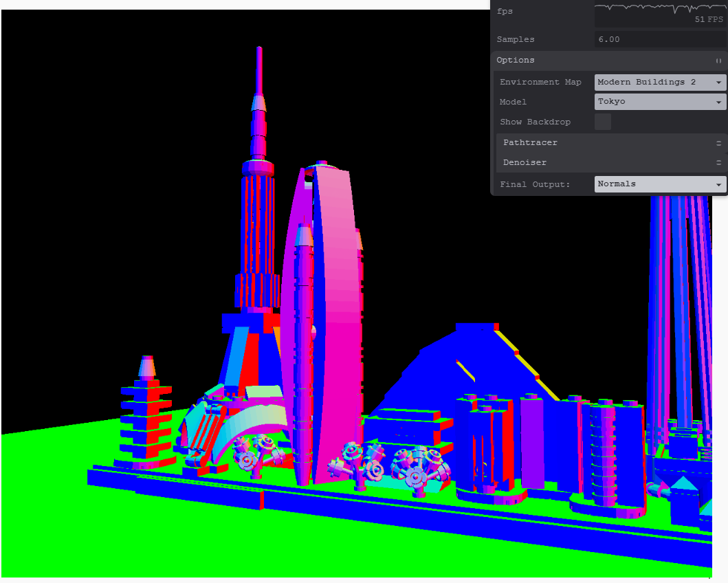Expand the Pathtracer section title
Image resolution: width=728 pixels, height=583 pixels.
[530, 143]
